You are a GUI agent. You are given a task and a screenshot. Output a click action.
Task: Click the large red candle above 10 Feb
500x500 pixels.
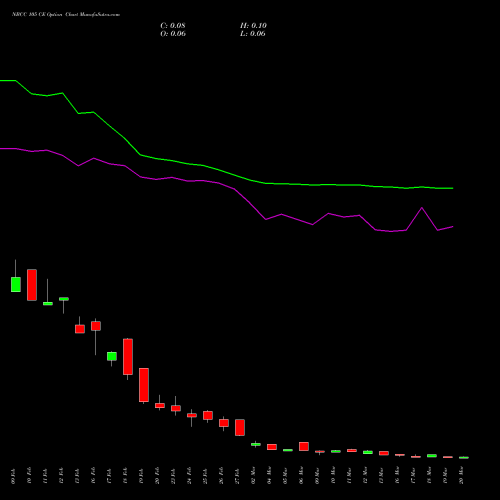(x=32, y=285)
